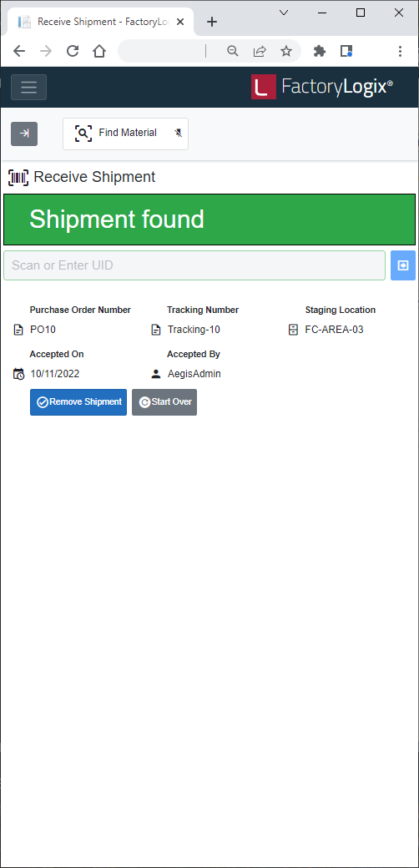Viewport: 419px width, 868px height.
Task: Submit the UID with the blue arrow button
Action: 403,265
